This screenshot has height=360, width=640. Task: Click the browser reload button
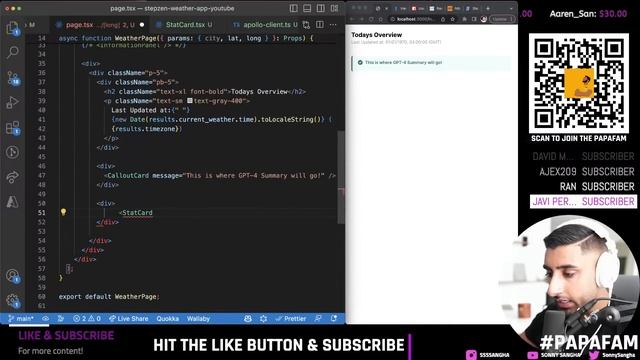point(371,19)
